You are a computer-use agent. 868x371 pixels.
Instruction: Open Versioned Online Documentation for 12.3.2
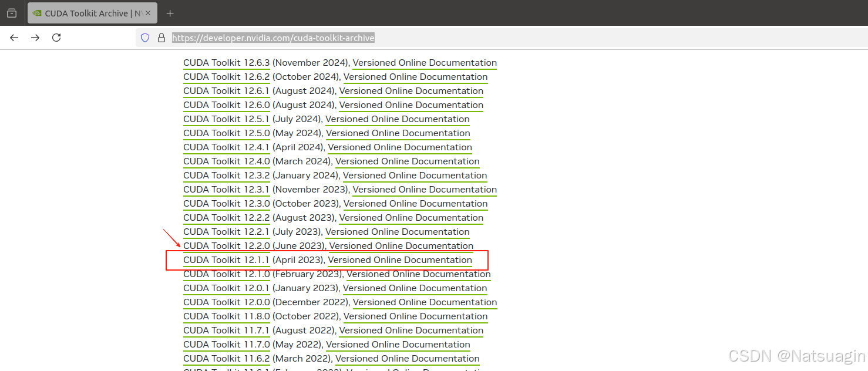pos(415,176)
